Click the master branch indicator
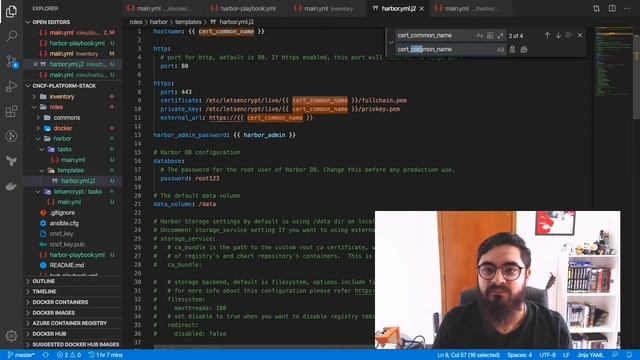 21,355
